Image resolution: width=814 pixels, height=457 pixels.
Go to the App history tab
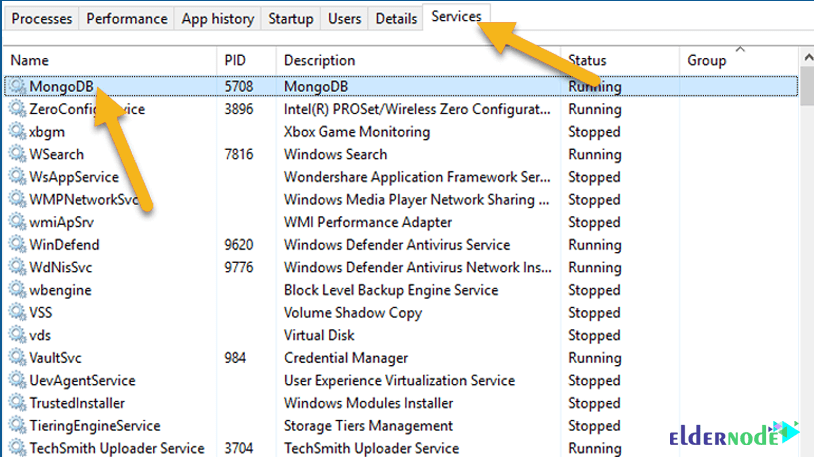[x=218, y=19]
